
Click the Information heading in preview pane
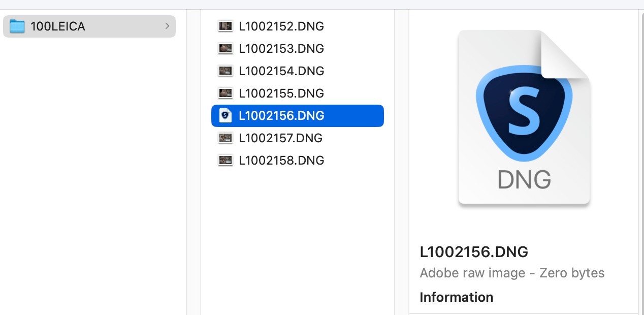coord(456,297)
